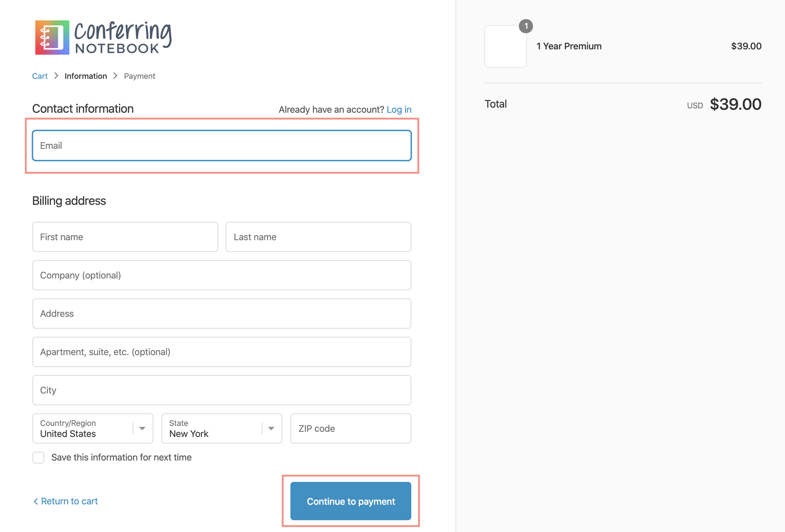This screenshot has height=532, width=785.
Task: Check the billing information save checkbox
Action: click(38, 457)
